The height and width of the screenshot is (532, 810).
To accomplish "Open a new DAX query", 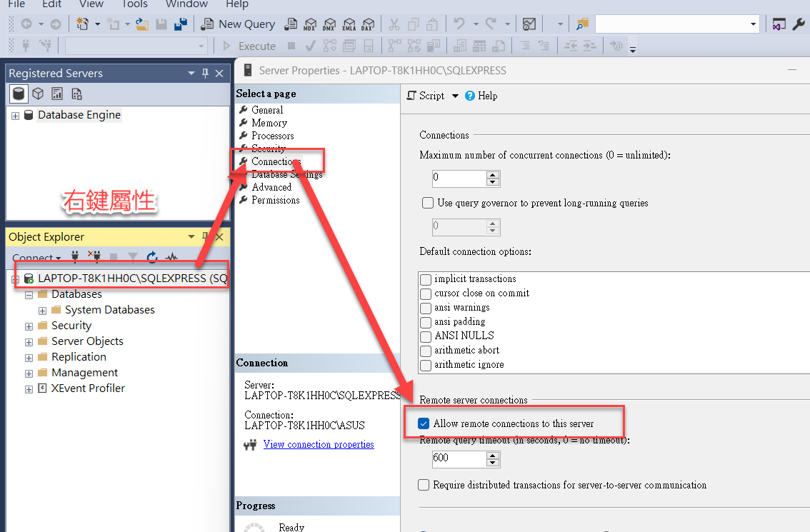I will pyautogui.click(x=368, y=24).
